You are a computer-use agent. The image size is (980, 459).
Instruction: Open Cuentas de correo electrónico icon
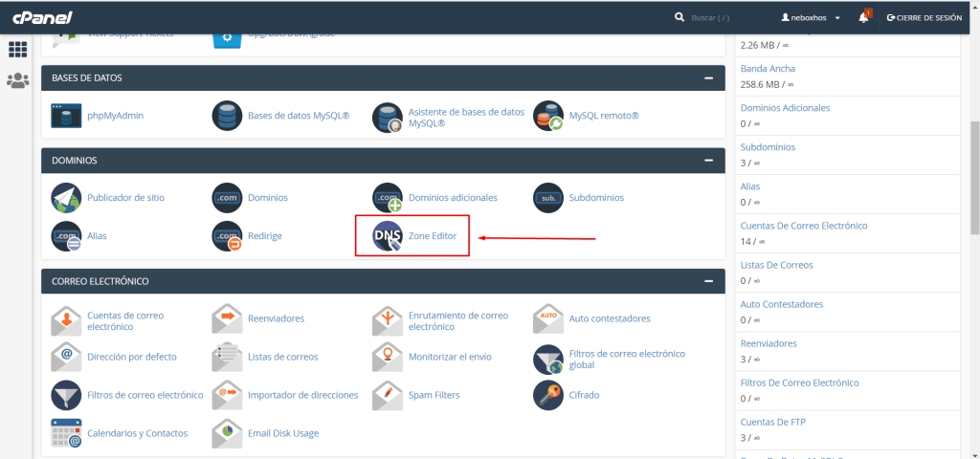66,321
